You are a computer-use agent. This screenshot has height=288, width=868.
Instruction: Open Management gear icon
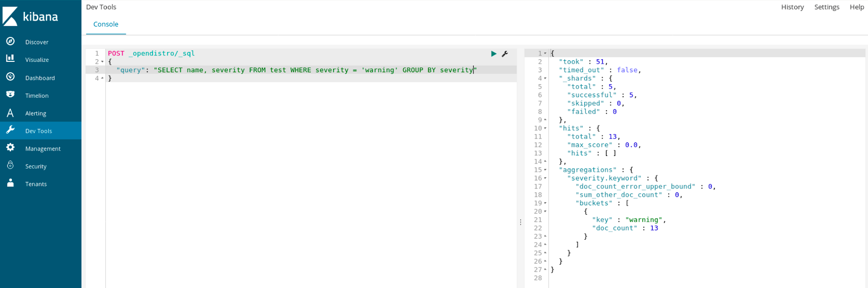[x=10, y=148]
